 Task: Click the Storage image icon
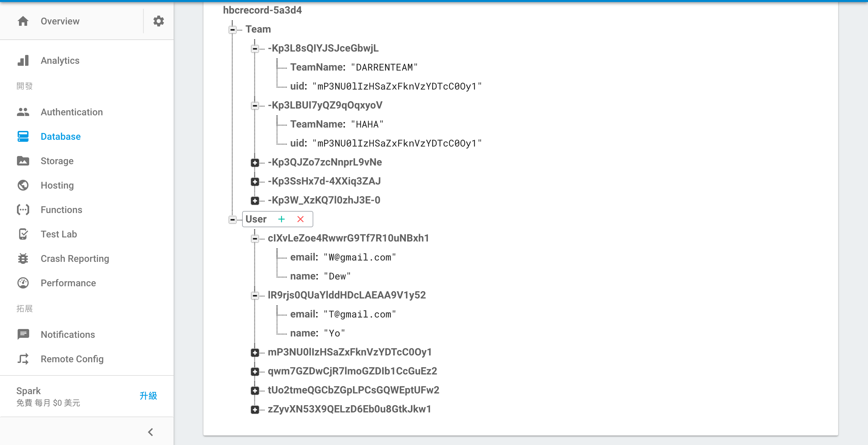(23, 161)
